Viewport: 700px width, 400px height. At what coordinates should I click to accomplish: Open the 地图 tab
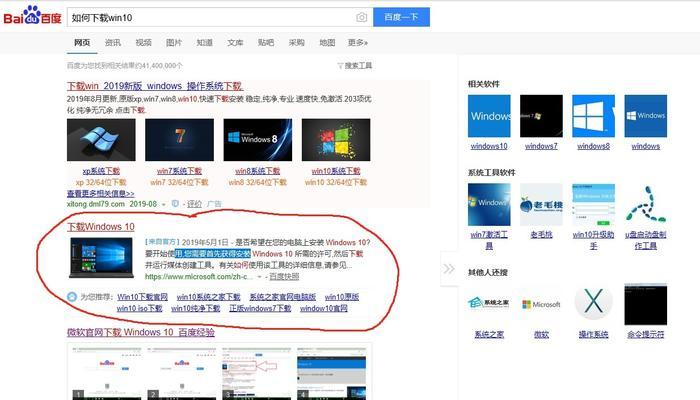(327, 43)
